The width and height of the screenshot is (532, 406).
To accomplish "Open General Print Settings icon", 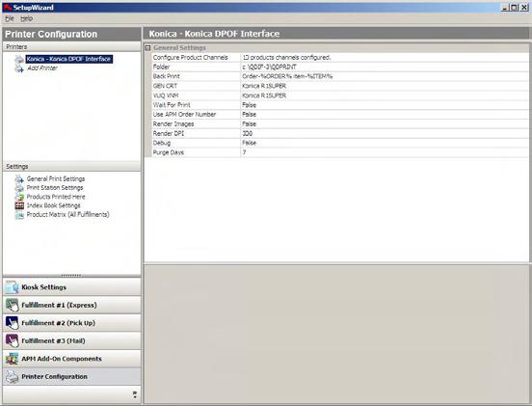I will [19, 179].
